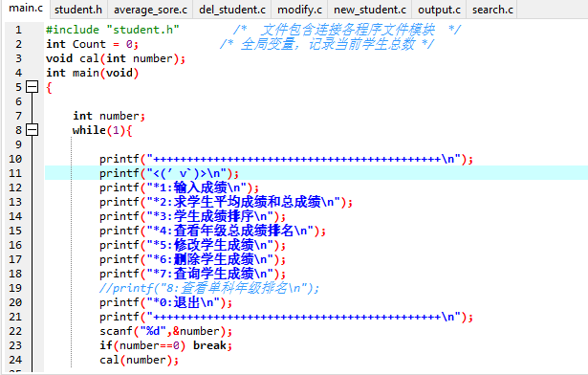Viewport: 588px width, 375px height.
Task: Click the printf "*1:输入成绩" line
Action: point(179,187)
